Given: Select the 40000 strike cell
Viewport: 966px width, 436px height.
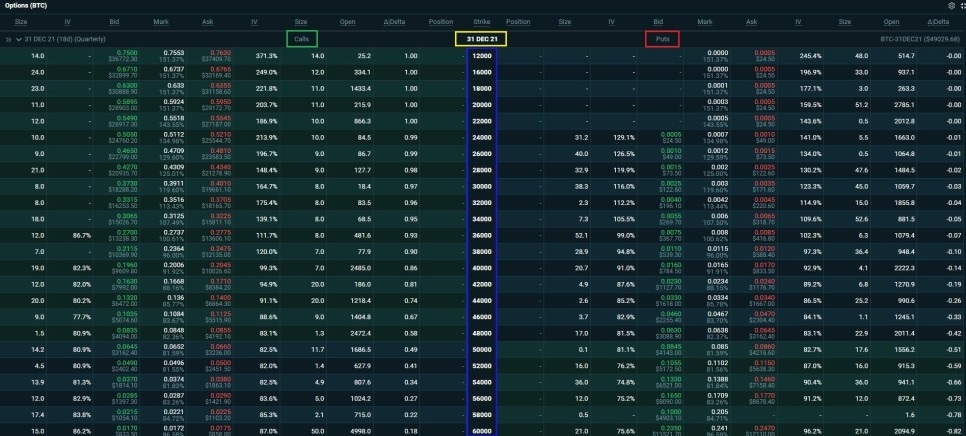Looking at the screenshot, I should [482, 268].
